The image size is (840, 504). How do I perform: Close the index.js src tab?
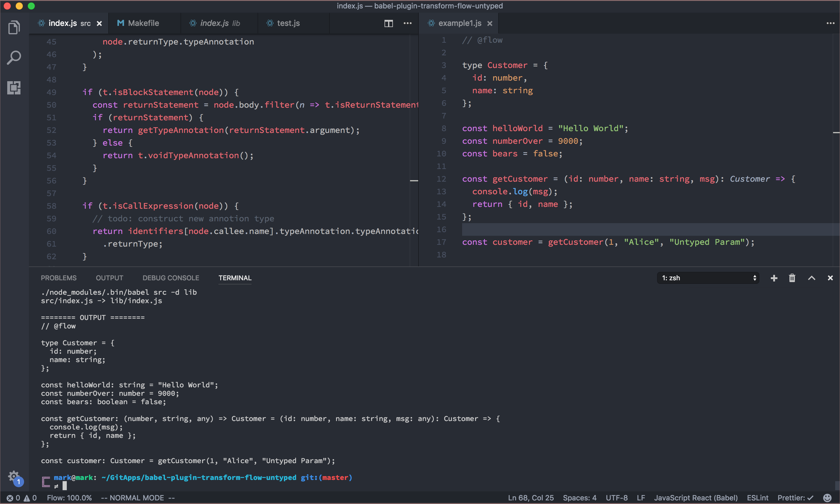[99, 23]
